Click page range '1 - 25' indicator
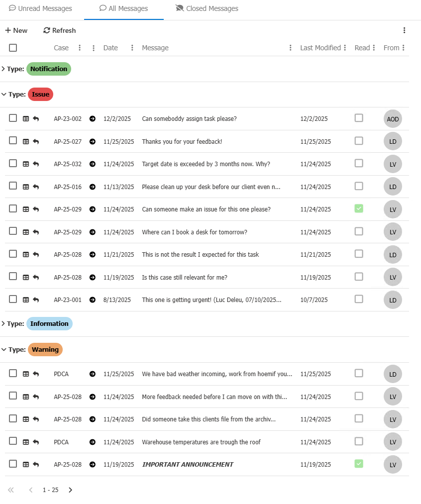The height and width of the screenshot is (504, 421). click(50, 490)
